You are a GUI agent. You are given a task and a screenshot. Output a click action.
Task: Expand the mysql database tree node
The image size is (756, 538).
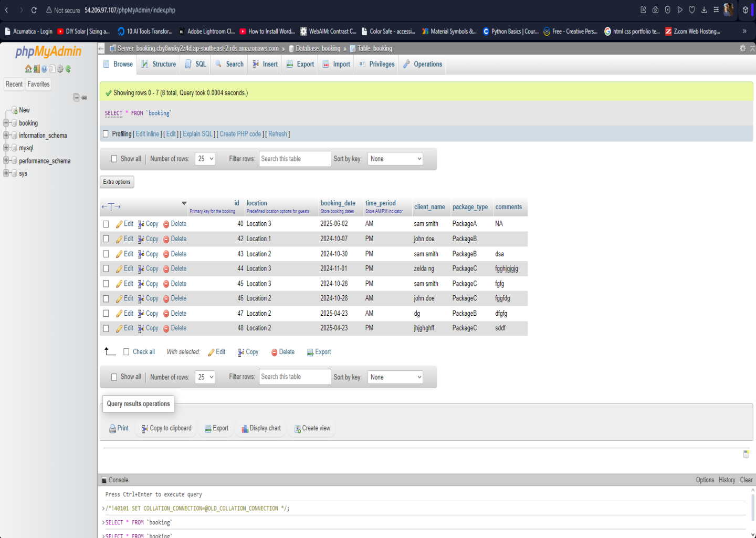(6, 148)
